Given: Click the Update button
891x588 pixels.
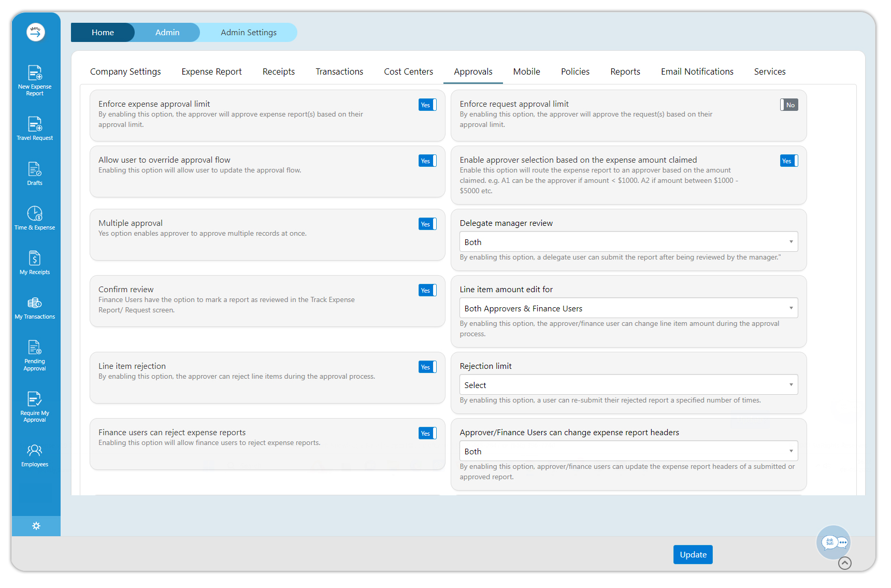Looking at the screenshot, I should click(693, 554).
